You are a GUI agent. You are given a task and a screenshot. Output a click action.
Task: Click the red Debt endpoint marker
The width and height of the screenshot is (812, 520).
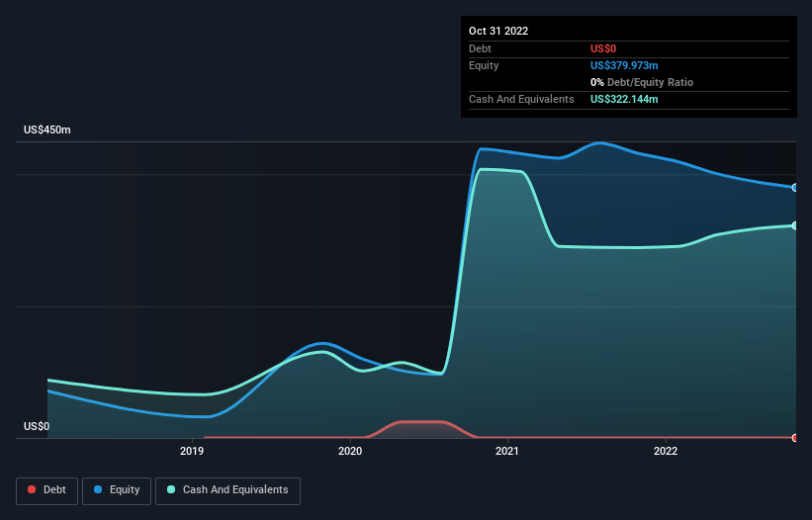(x=795, y=438)
